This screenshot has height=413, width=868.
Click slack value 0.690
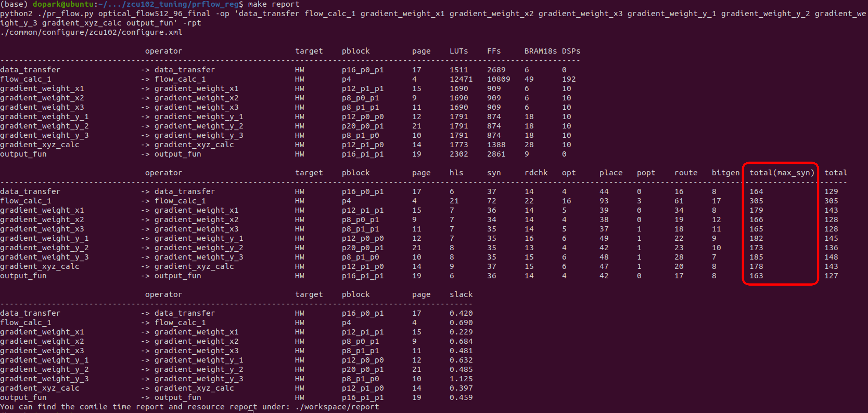pyautogui.click(x=461, y=322)
